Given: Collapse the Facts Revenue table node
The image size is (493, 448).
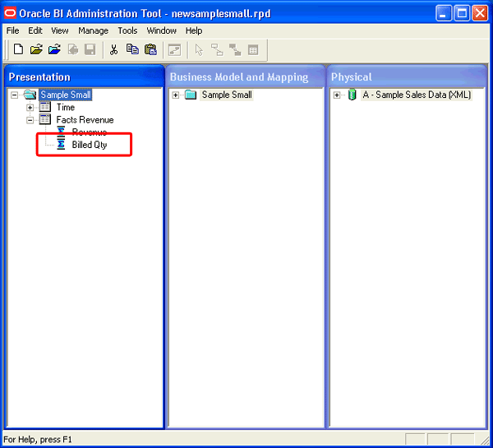Looking at the screenshot, I should coord(30,120).
